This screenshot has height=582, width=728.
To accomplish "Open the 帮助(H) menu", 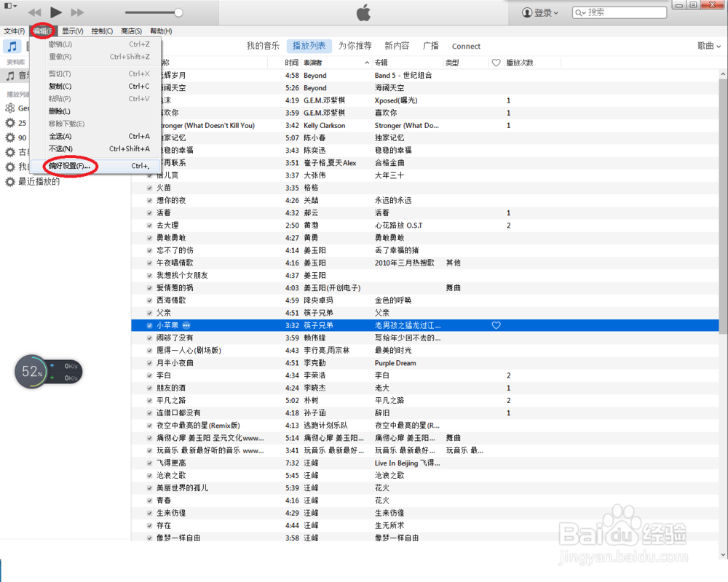I will point(161,31).
